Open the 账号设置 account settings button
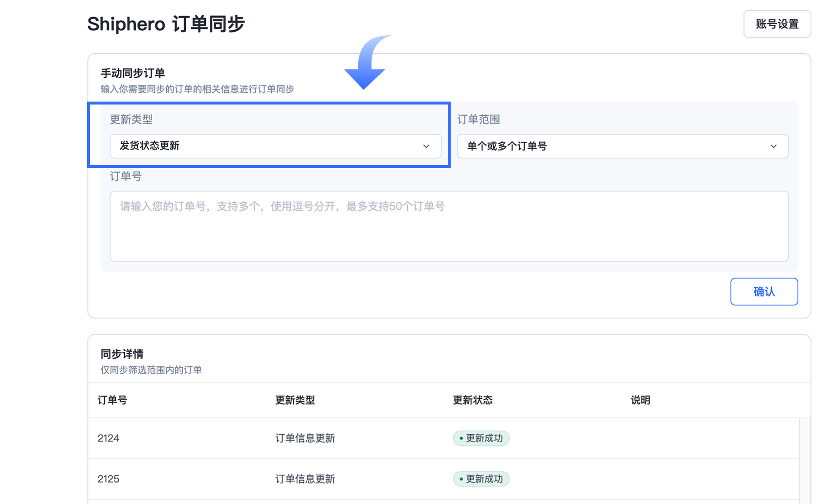The height and width of the screenshot is (504, 831). (x=777, y=24)
